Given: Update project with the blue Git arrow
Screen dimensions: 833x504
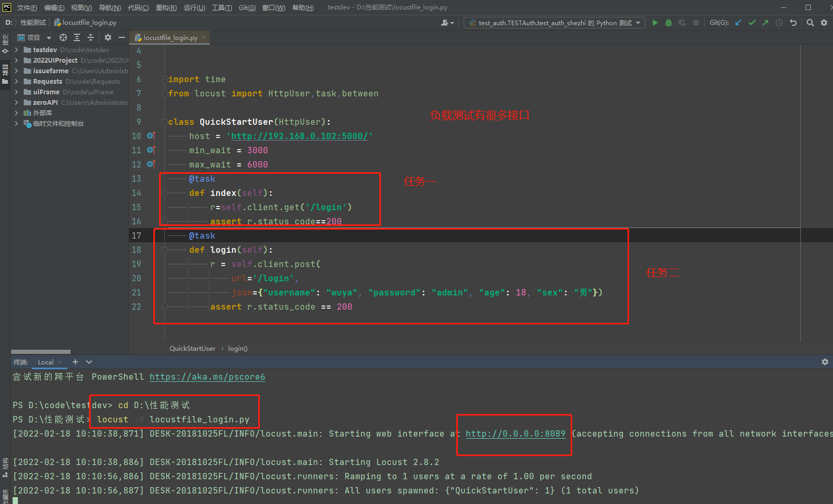Looking at the screenshot, I should tap(738, 23).
